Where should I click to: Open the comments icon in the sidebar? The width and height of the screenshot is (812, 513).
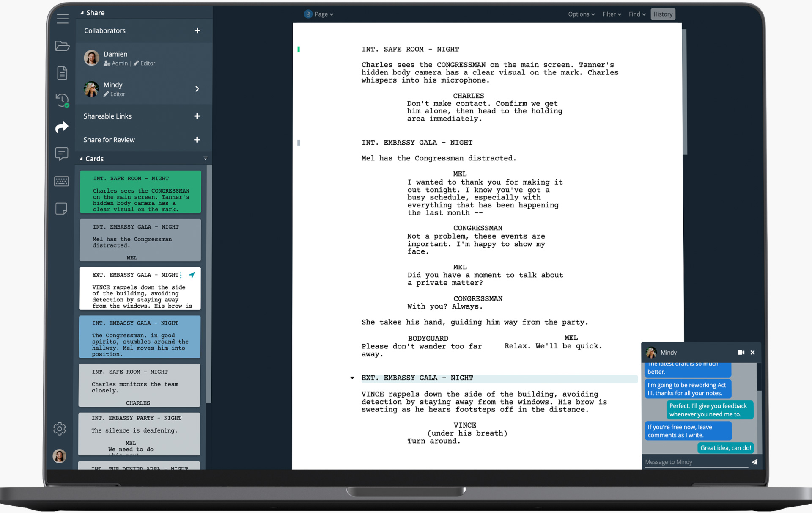[62, 154]
